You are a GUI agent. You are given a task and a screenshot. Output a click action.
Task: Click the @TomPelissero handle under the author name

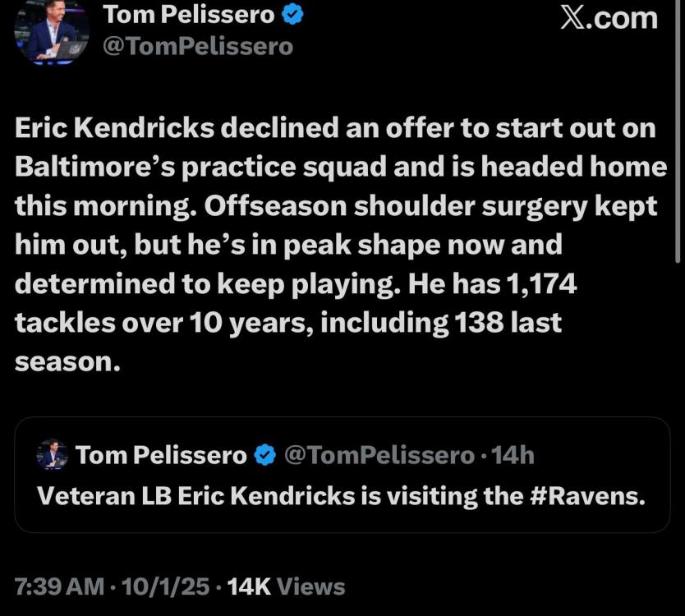(197, 46)
